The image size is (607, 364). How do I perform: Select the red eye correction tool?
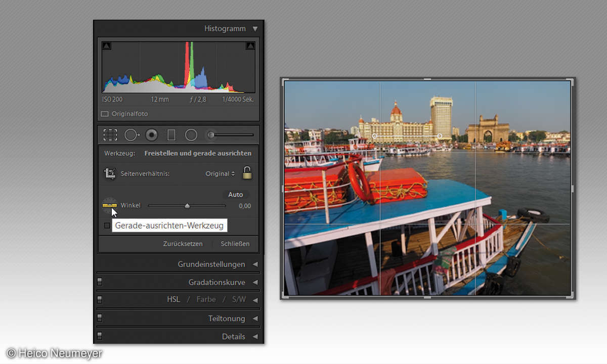click(x=151, y=134)
